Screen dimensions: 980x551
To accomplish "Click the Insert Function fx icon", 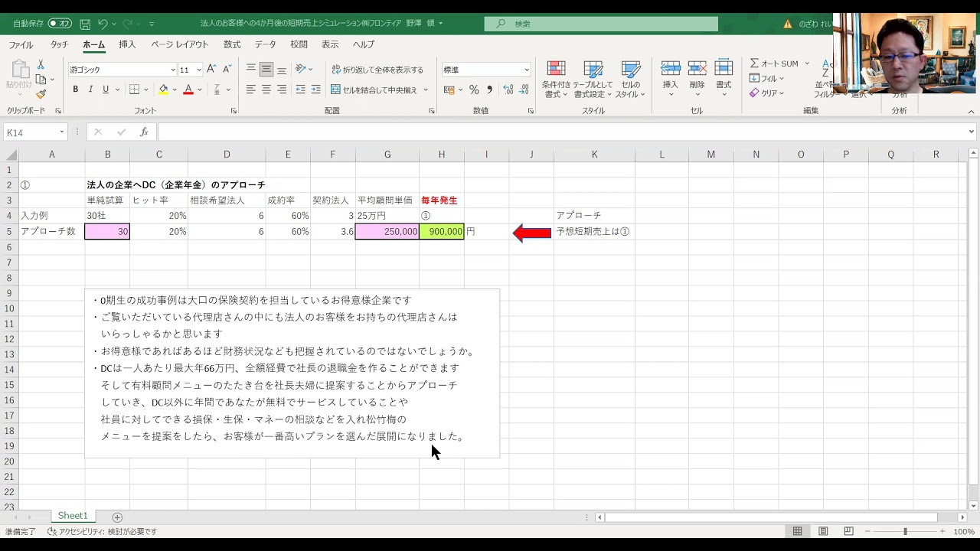I will [143, 132].
